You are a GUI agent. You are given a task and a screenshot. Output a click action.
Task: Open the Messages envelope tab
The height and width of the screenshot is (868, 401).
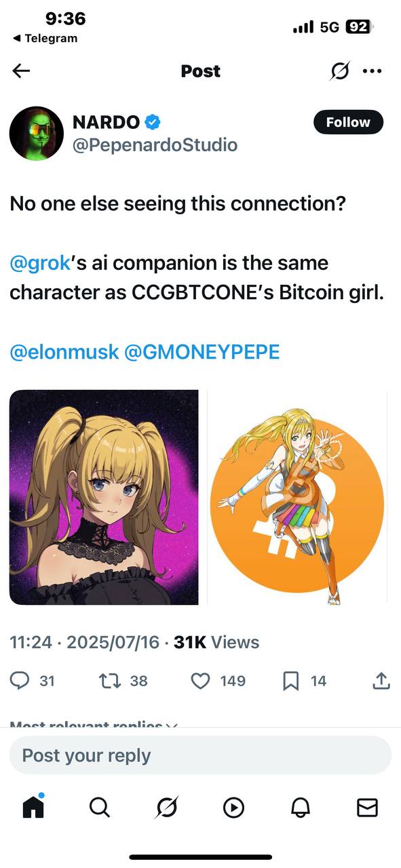pos(367,806)
